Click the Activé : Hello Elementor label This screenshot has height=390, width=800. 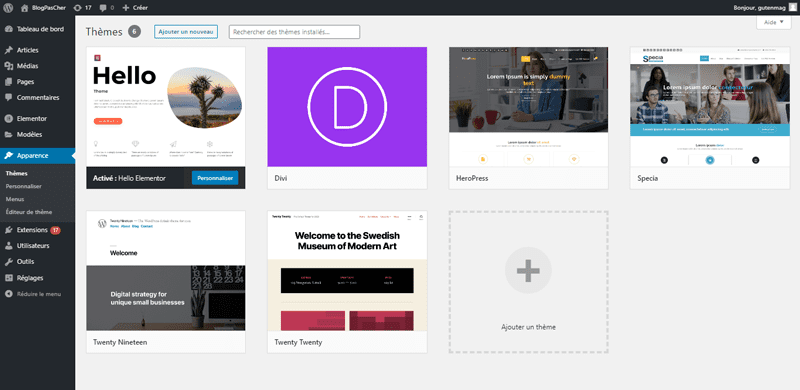(x=130, y=179)
